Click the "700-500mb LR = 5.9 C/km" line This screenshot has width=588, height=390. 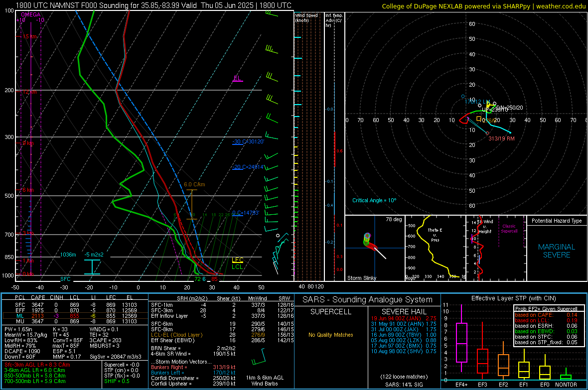[35, 381]
